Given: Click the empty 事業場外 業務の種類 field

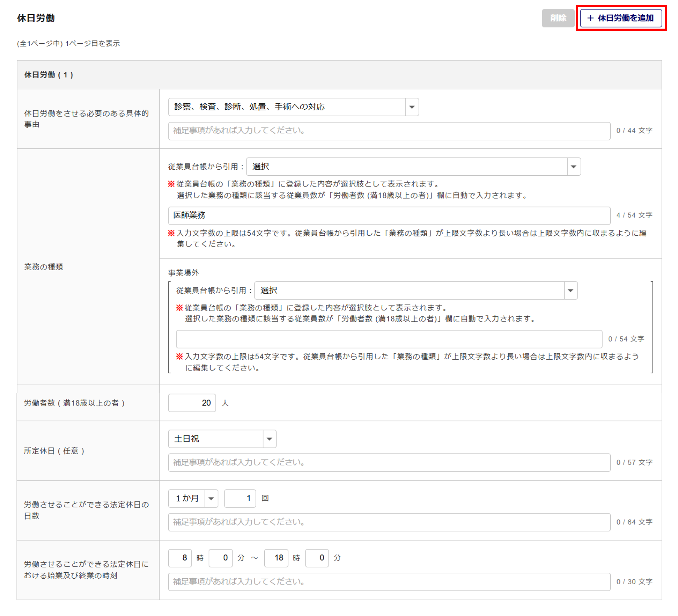Looking at the screenshot, I should point(389,339).
